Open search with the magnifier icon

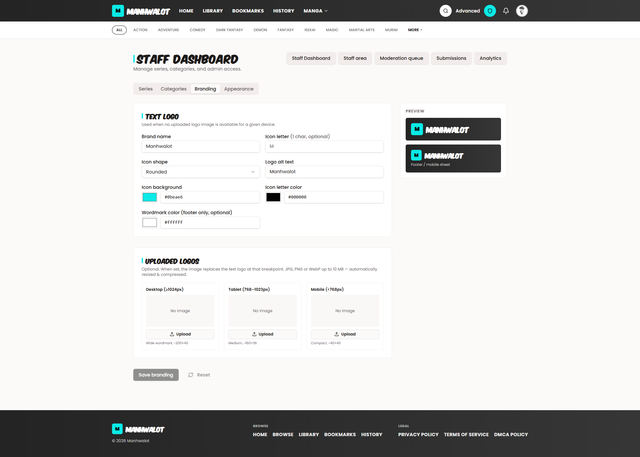[x=445, y=11]
